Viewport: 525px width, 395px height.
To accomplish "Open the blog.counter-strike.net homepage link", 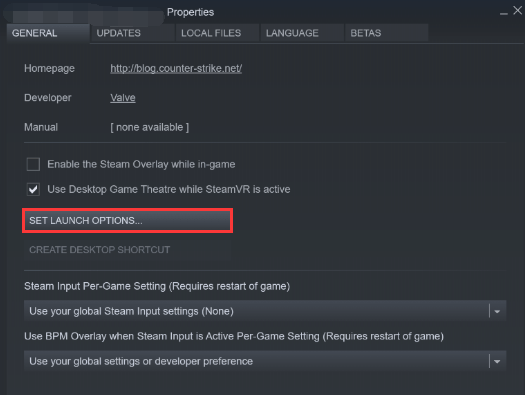I will [x=176, y=68].
